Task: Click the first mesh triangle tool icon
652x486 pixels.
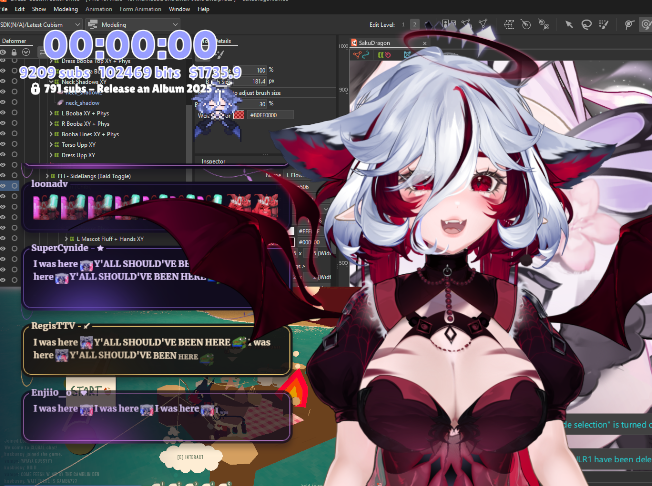Action: tap(466, 24)
